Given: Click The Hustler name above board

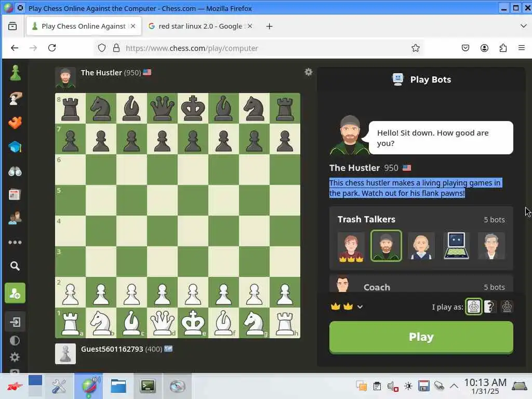Looking at the screenshot, I should coord(101,73).
